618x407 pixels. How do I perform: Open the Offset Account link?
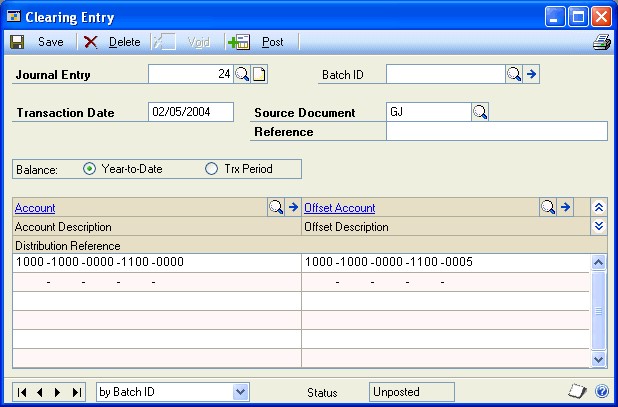click(x=340, y=208)
